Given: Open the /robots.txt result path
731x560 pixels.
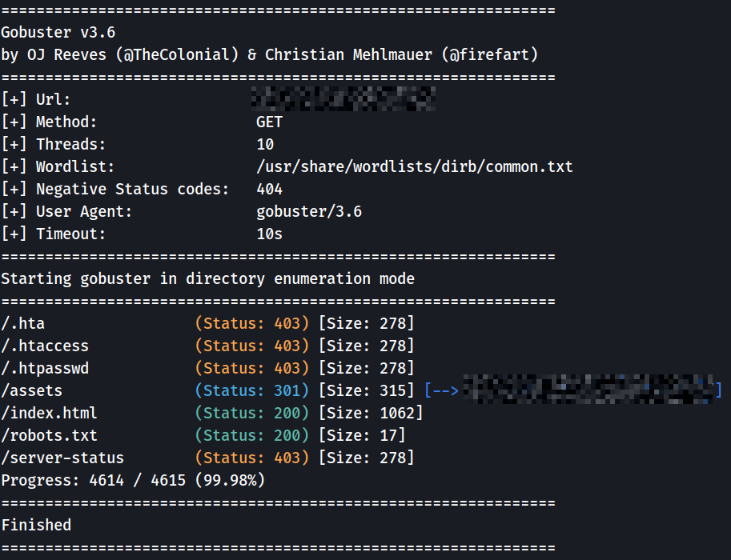Looking at the screenshot, I should [49, 435].
